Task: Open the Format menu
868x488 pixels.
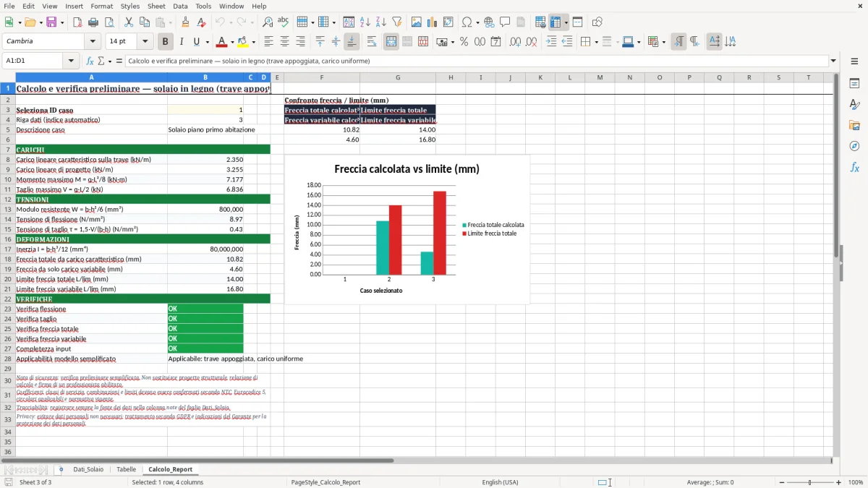Action: click(x=101, y=6)
